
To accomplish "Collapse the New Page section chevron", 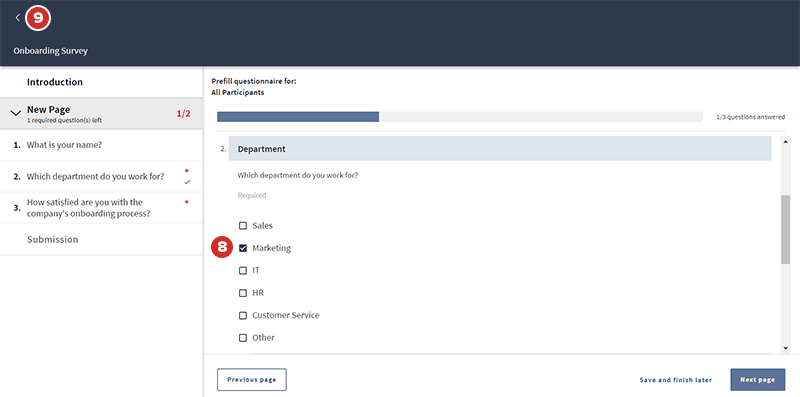I will coord(16,113).
